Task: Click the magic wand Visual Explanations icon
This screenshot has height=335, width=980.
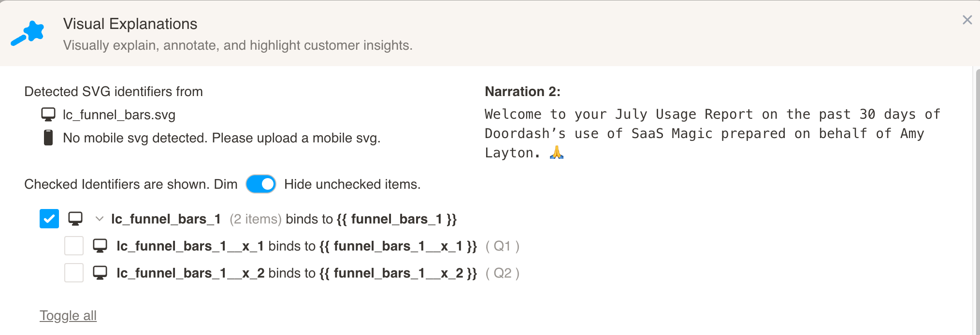Action: [28, 33]
